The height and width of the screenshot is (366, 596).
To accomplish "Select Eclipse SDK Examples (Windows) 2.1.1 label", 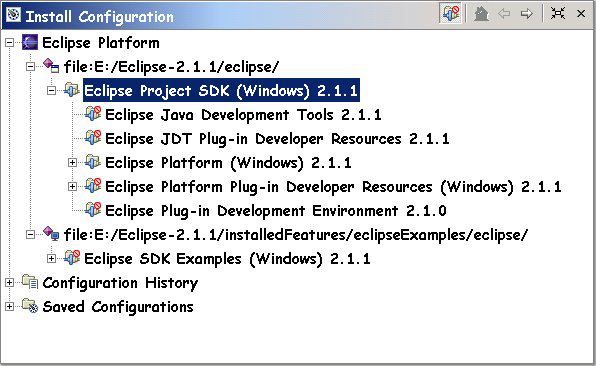I will (x=227, y=259).
